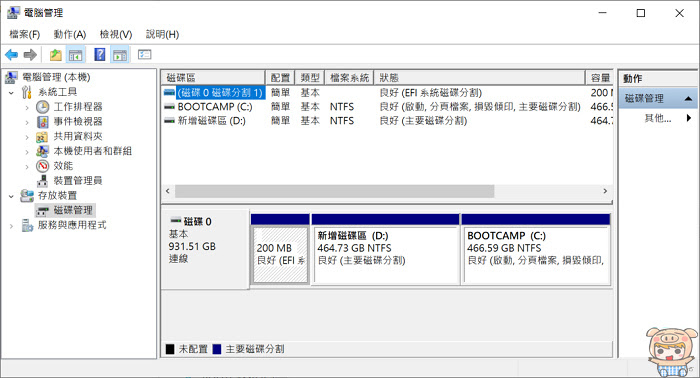Sort by the 配置 column header

click(x=280, y=78)
